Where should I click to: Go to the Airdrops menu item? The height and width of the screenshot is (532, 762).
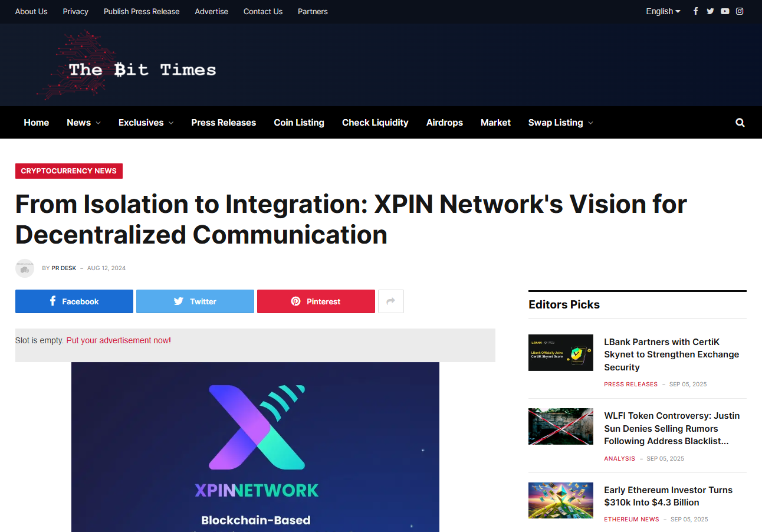coord(444,123)
